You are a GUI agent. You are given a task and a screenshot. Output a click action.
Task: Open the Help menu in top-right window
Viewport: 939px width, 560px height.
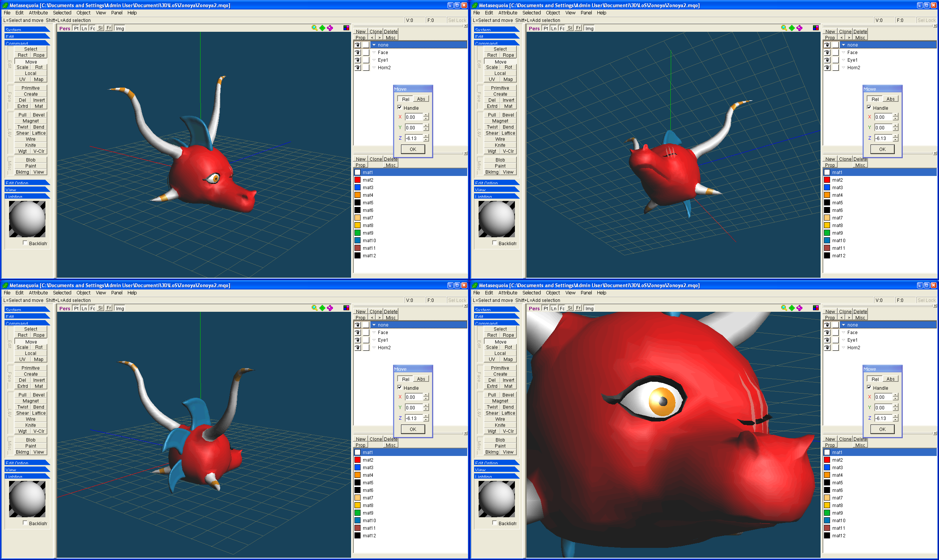602,13
